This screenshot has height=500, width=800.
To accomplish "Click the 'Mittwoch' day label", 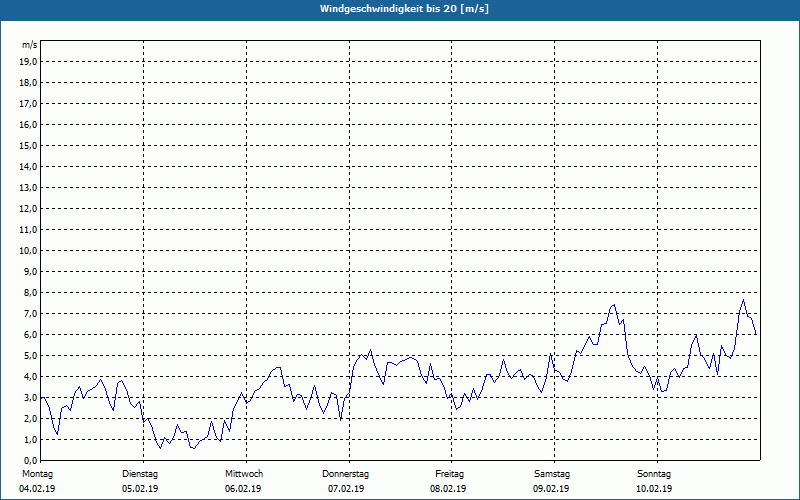I will coord(244,474).
